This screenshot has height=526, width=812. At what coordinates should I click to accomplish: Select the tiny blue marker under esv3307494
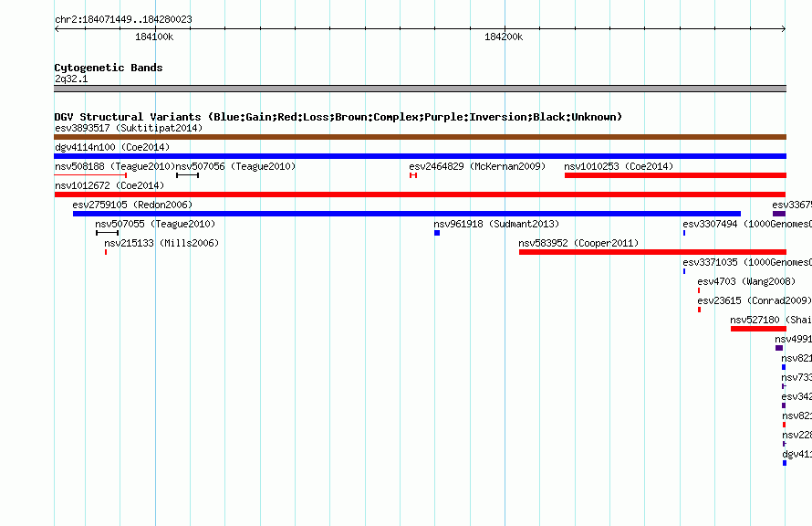(x=684, y=233)
